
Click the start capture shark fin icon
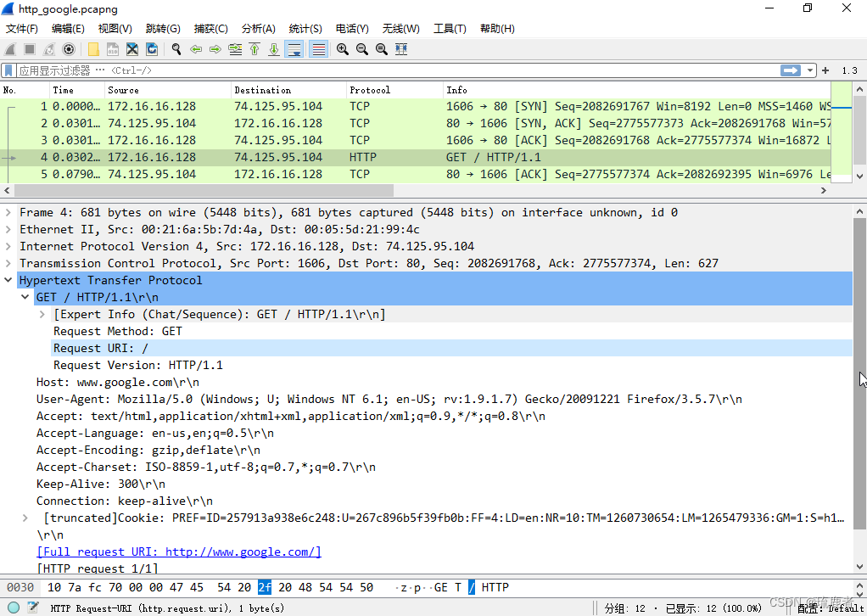[10, 49]
